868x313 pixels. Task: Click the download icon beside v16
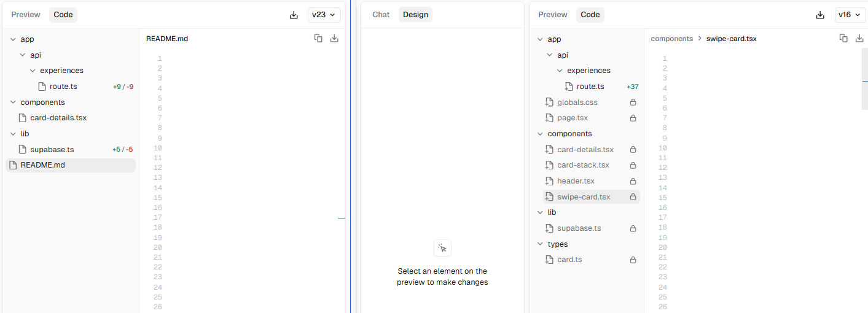(820, 15)
